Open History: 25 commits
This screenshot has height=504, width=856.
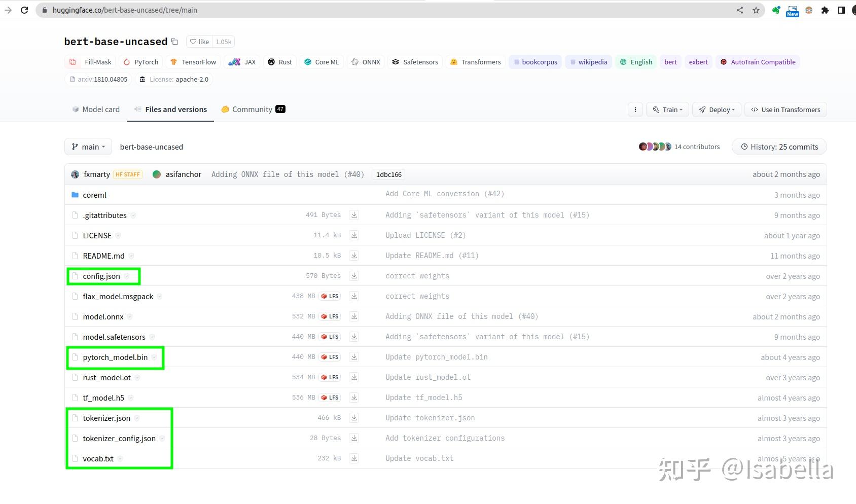pyautogui.click(x=779, y=147)
